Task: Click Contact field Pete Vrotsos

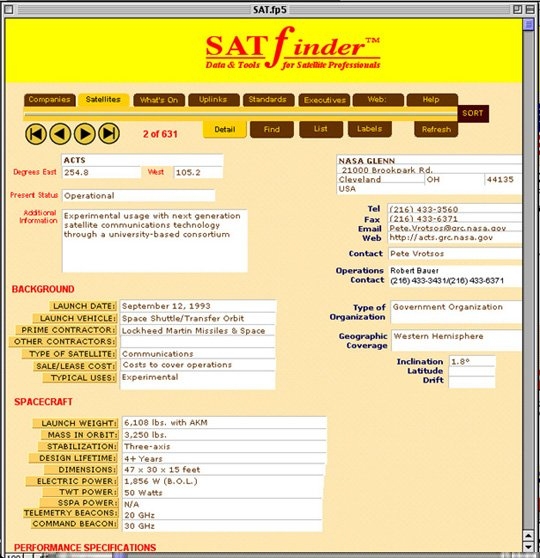Action: click(455, 253)
